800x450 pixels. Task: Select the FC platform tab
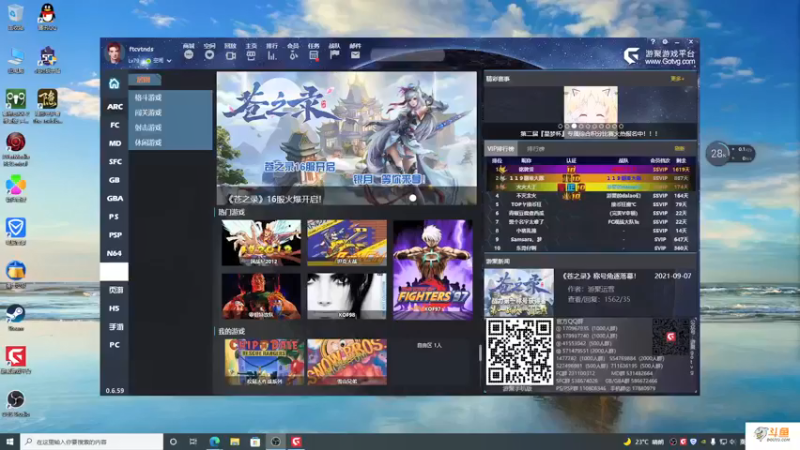[114, 125]
